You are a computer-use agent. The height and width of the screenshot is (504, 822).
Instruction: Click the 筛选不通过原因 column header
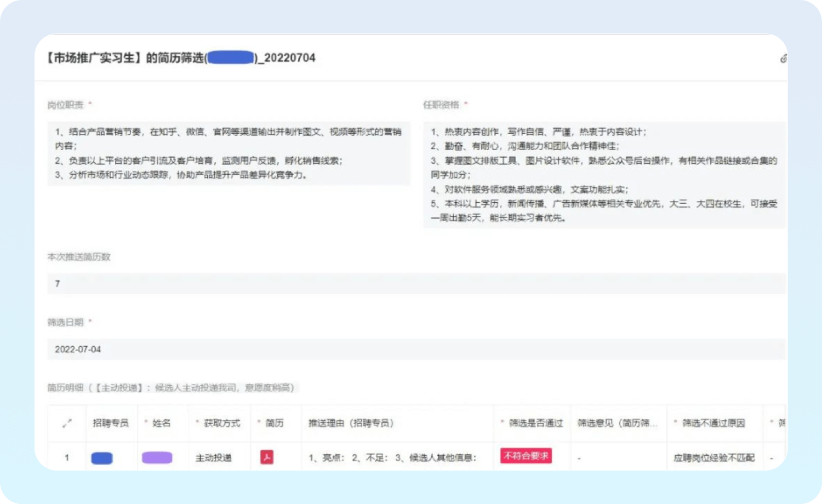point(713,423)
